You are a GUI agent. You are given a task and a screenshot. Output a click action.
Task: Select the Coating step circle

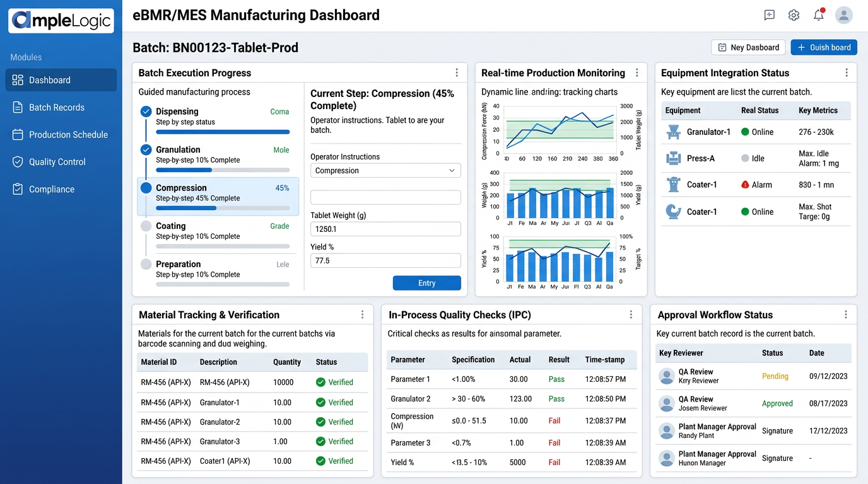[x=146, y=226]
